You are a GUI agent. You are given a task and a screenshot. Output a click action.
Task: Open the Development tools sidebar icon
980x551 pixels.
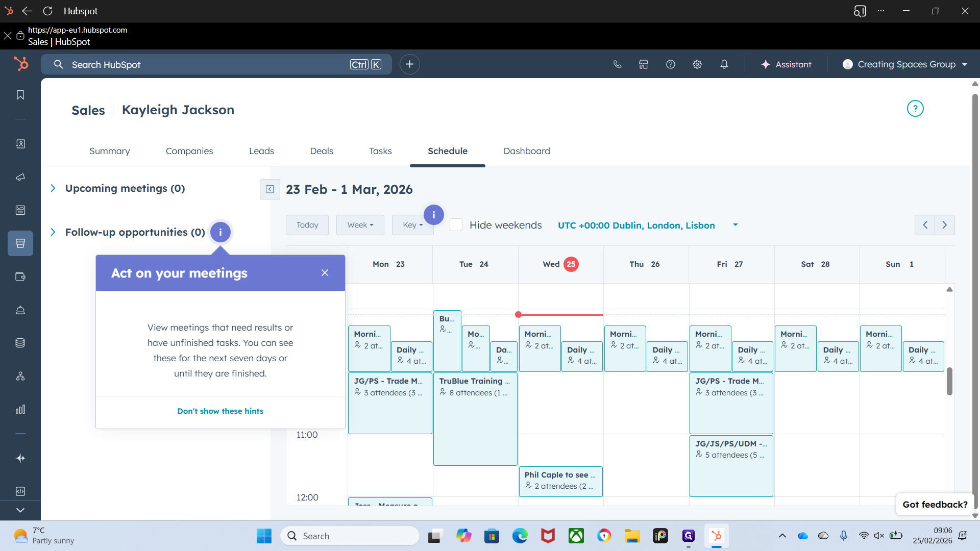[x=20, y=491]
